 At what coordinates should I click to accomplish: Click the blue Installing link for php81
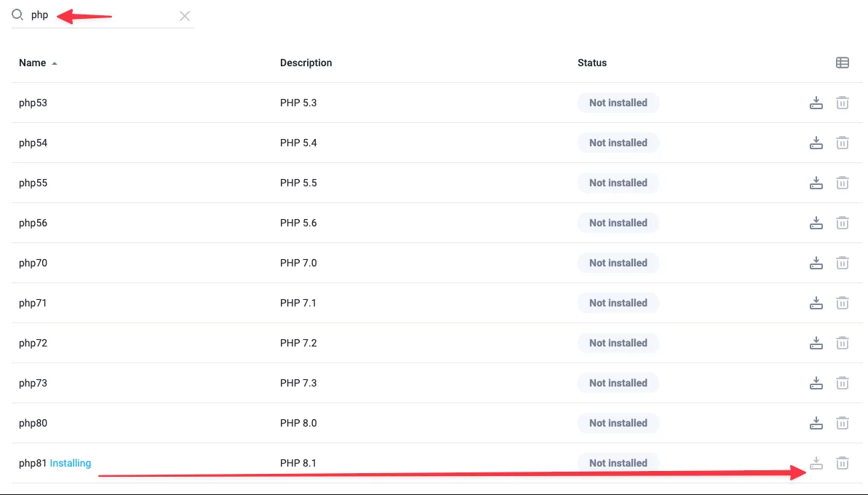71,463
